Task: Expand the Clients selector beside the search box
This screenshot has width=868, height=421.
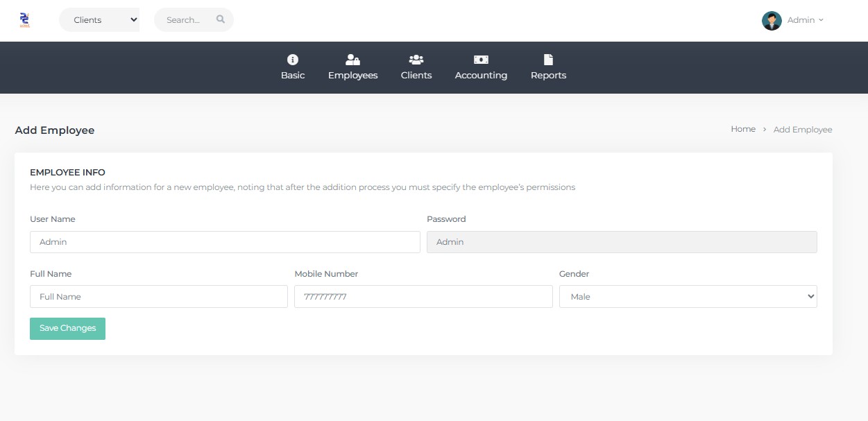Action: pos(99,20)
